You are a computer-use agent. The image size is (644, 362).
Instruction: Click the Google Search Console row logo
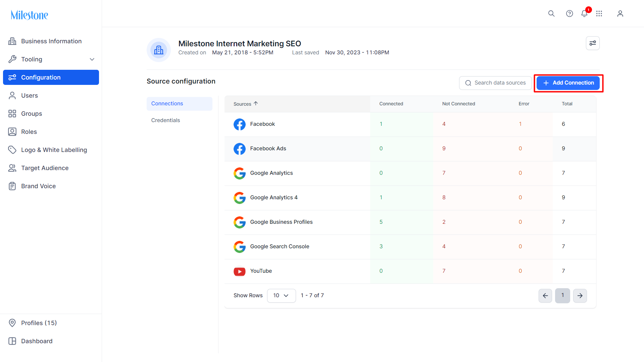240,247
